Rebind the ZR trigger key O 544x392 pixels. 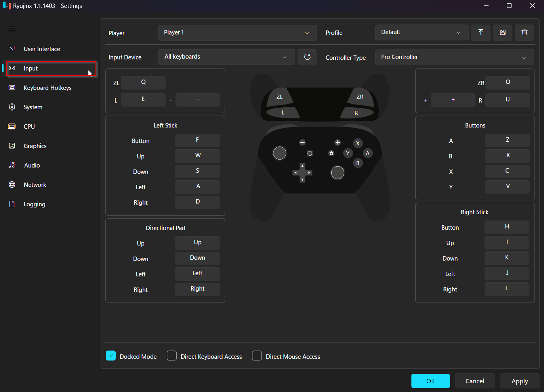click(x=508, y=82)
